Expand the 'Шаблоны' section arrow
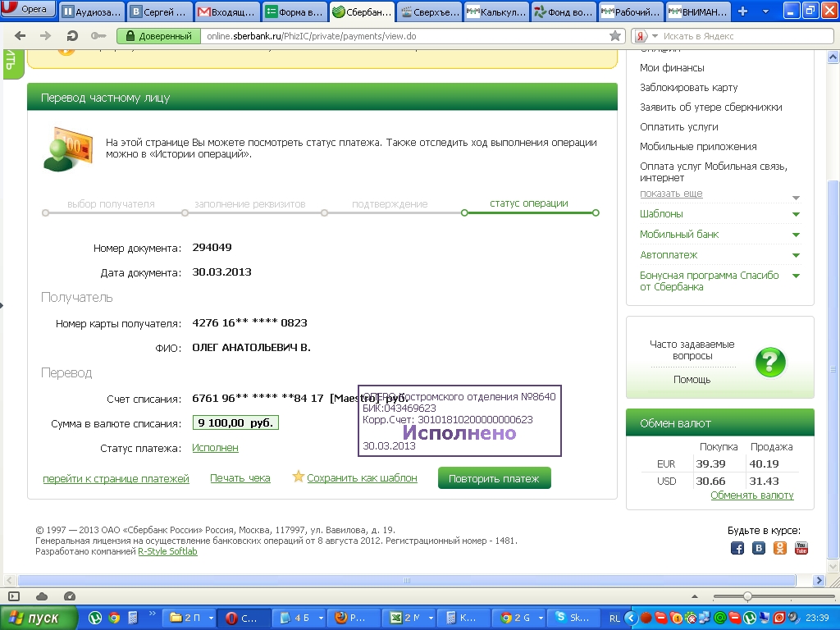Image resolution: width=840 pixels, height=630 pixels. click(x=796, y=214)
